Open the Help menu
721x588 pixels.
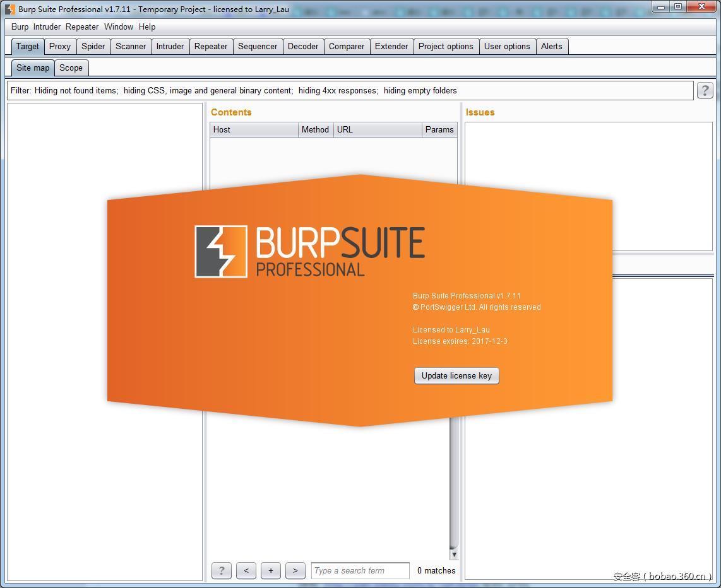click(x=147, y=26)
